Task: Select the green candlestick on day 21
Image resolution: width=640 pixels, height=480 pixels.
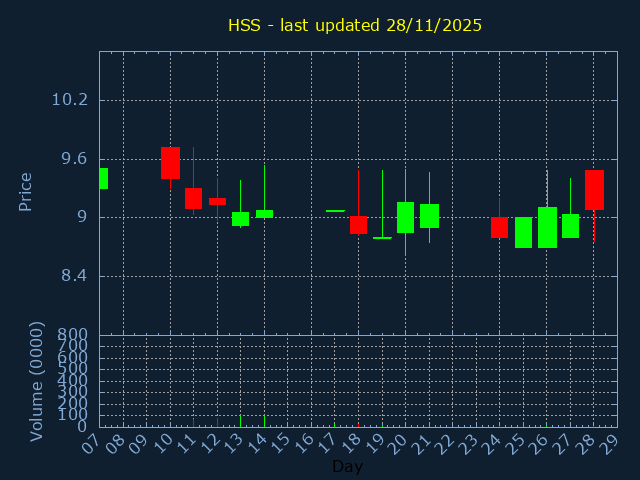Action: pos(429,216)
